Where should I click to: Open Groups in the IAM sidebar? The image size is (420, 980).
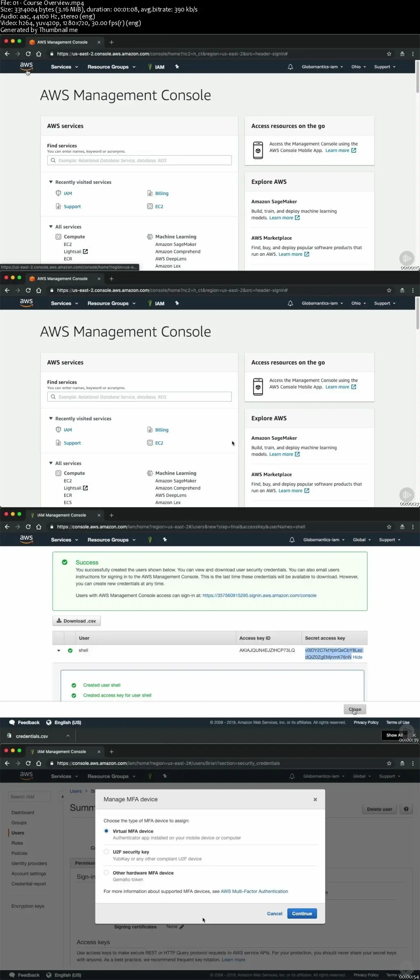click(19, 823)
